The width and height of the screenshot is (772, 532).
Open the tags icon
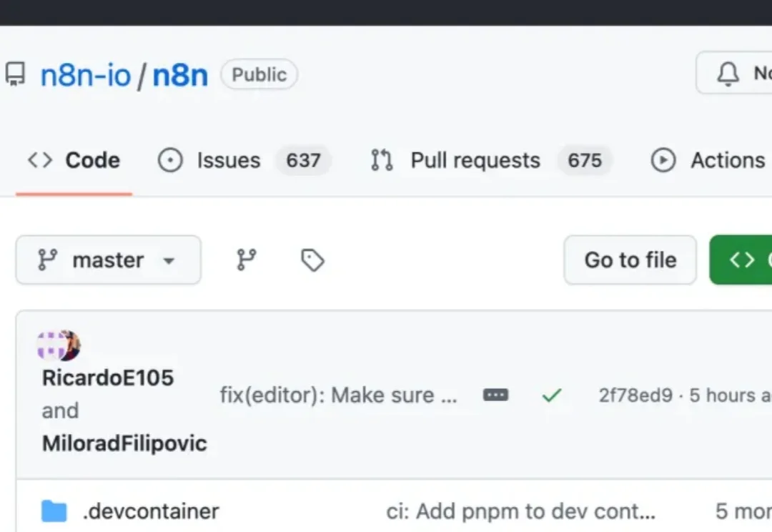(x=312, y=260)
